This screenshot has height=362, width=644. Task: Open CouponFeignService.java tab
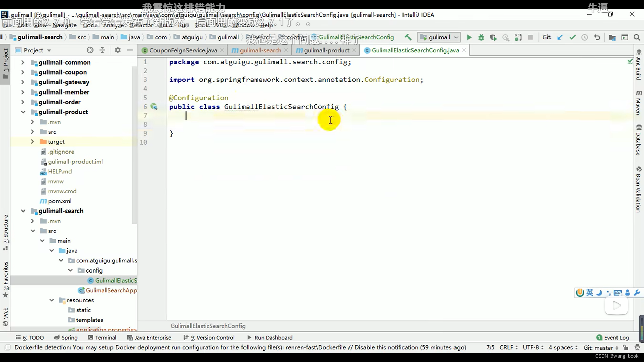183,50
